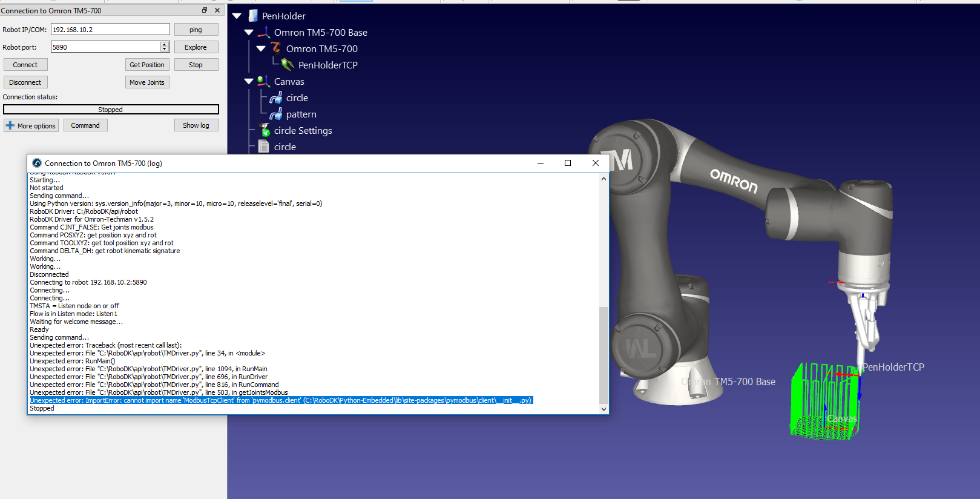This screenshot has width=980, height=499.
Task: Select the PenHolderTCP tool icon
Action: click(x=288, y=64)
